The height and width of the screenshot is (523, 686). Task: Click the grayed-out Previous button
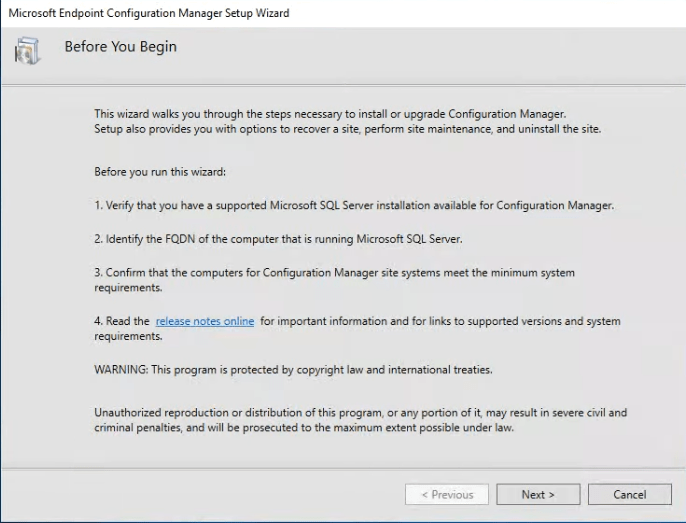coord(446,494)
